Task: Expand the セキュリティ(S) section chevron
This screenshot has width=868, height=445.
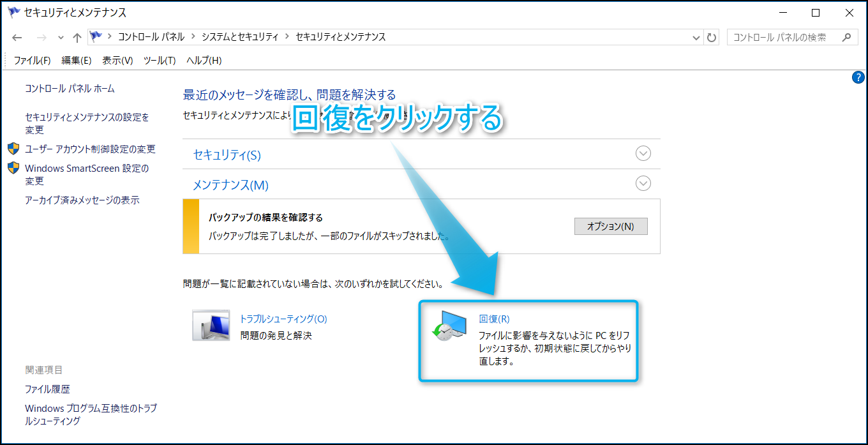Action: [643, 154]
